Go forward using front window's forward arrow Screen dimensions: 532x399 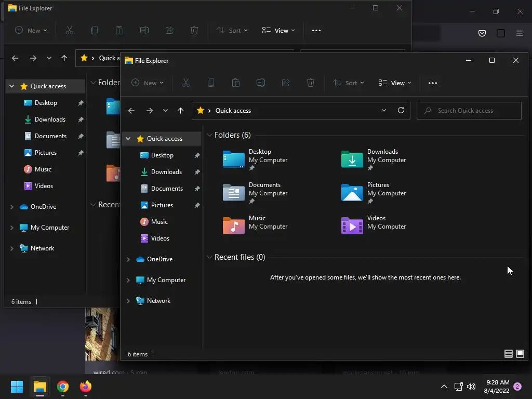click(149, 111)
